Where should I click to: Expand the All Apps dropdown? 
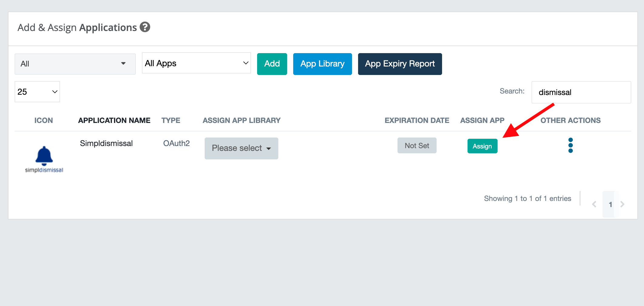click(x=196, y=63)
